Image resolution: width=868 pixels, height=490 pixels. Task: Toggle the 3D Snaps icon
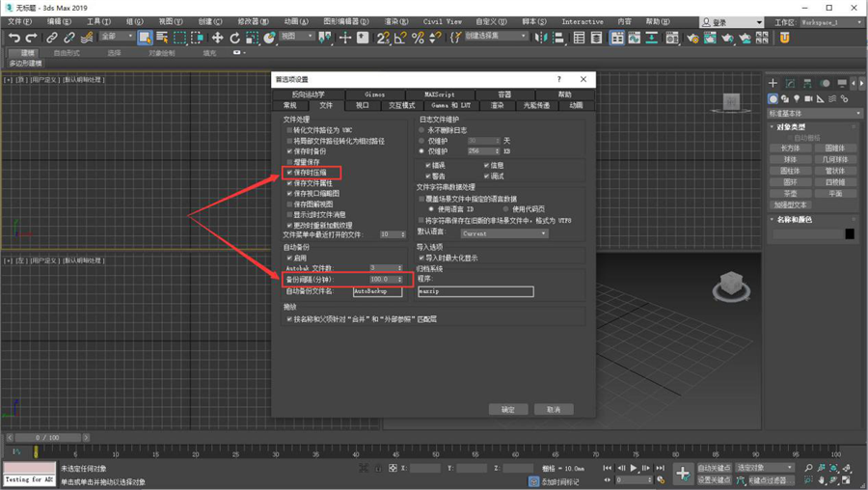[383, 38]
